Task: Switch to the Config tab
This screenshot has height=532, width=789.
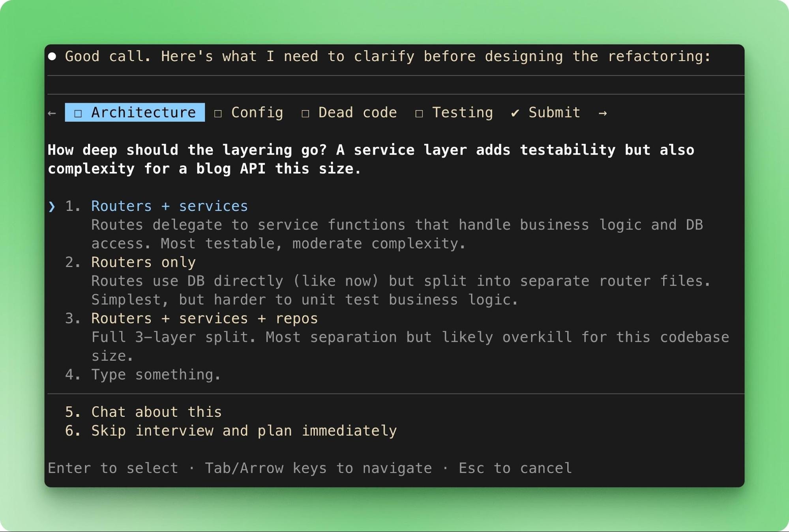Action: (x=257, y=113)
